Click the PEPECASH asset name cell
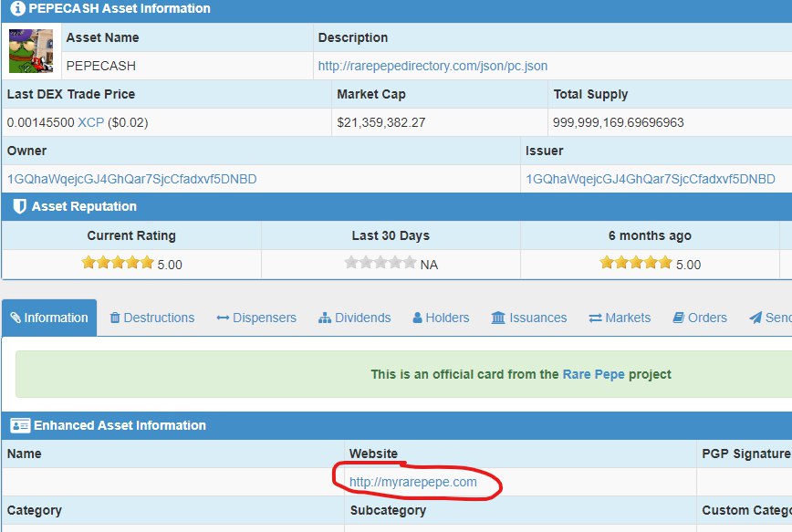Screen dimensions: 792x532 pyautogui.click(x=187, y=66)
